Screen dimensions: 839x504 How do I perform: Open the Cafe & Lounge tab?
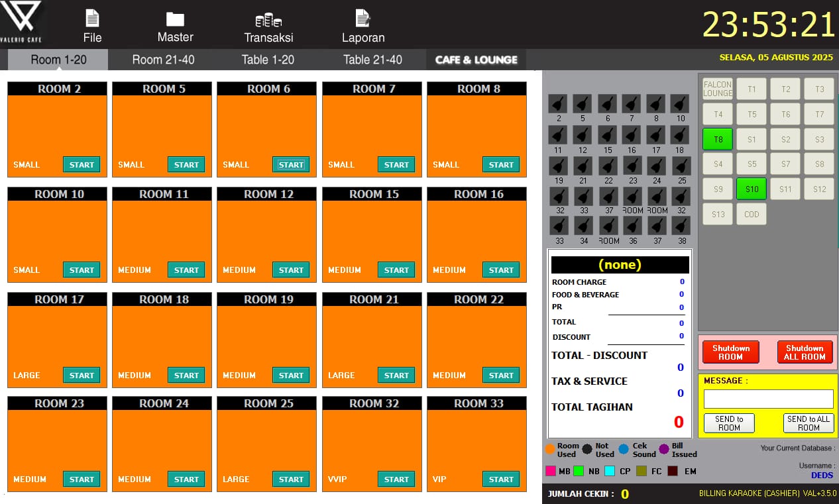[476, 60]
